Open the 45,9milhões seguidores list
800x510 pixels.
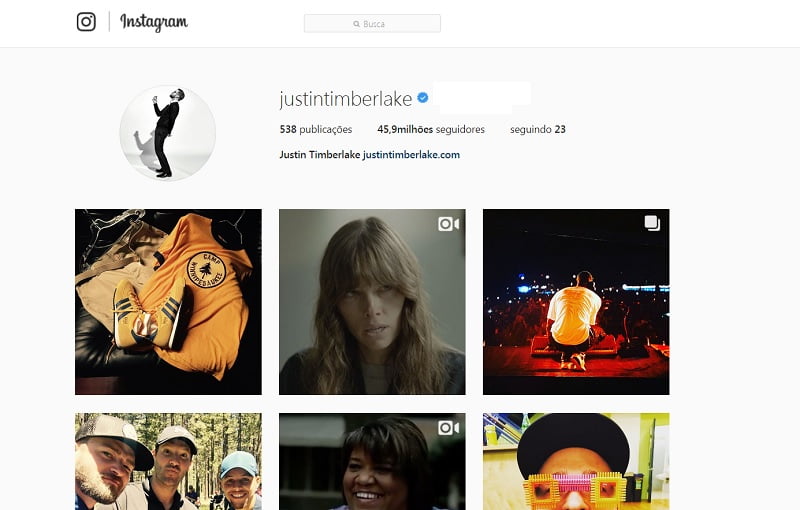(431, 130)
